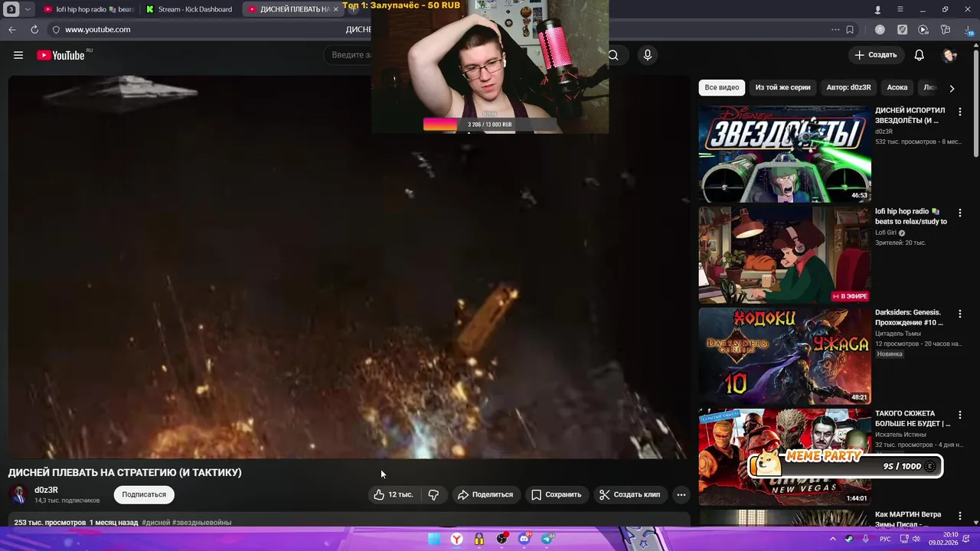Open OBS Studio from the taskbar
Screen dimensions: 980x551
coord(501,539)
